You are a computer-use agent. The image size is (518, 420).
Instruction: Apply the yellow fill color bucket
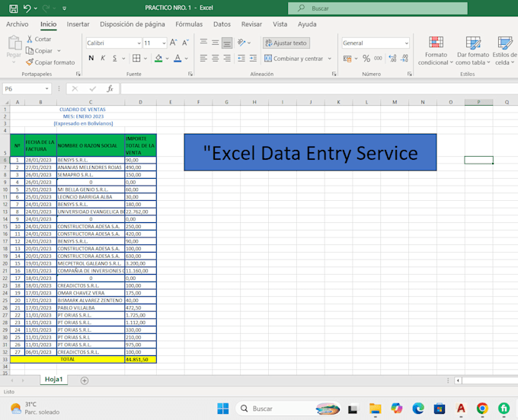pyautogui.click(x=158, y=59)
